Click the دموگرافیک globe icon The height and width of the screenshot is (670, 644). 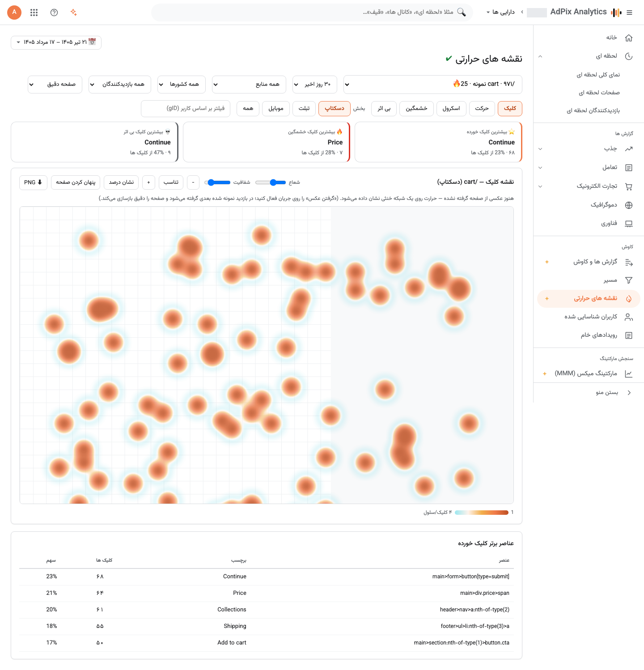[629, 205]
